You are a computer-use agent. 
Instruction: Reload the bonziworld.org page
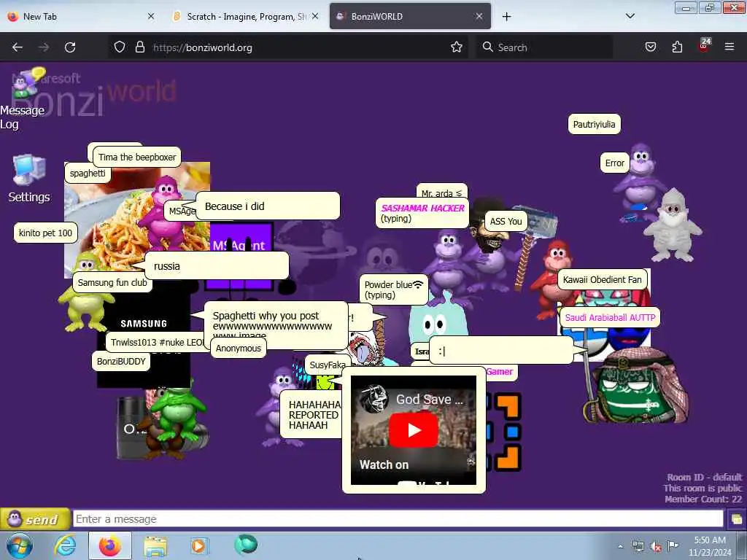pos(70,47)
